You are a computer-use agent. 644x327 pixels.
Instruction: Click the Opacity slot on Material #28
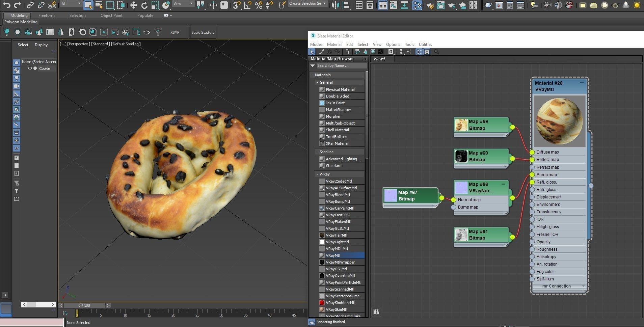click(559, 242)
